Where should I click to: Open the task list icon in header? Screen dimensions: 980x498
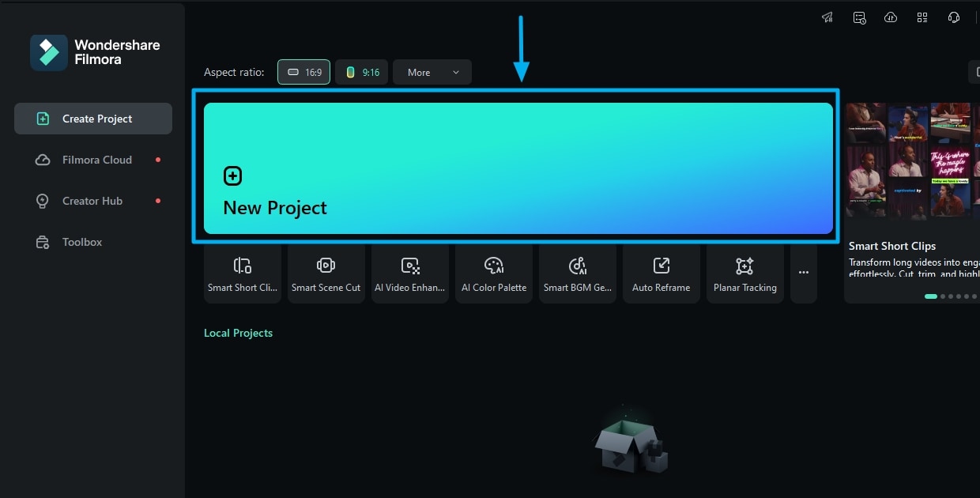[x=859, y=17]
